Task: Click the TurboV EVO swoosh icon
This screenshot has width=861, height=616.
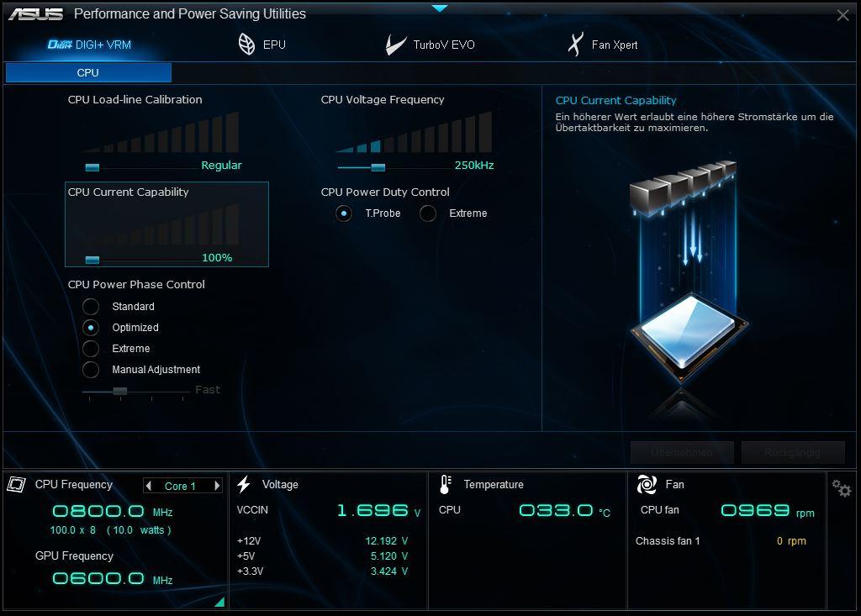Action: [395, 45]
